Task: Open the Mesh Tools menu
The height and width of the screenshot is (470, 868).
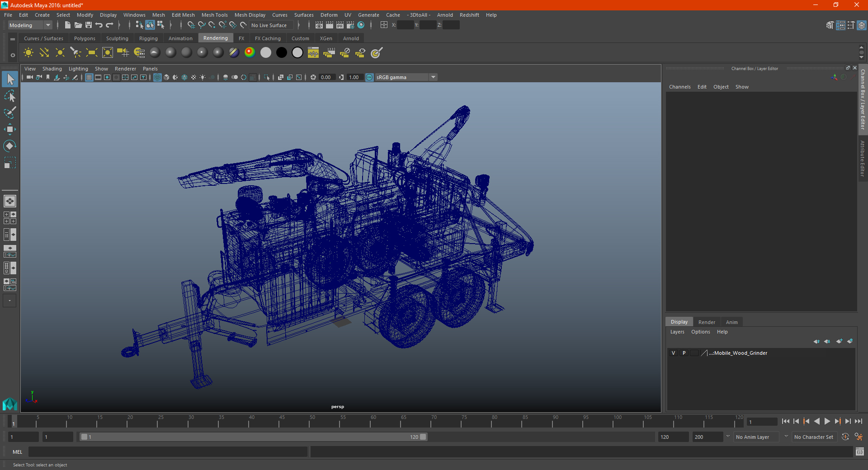Action: coord(214,15)
